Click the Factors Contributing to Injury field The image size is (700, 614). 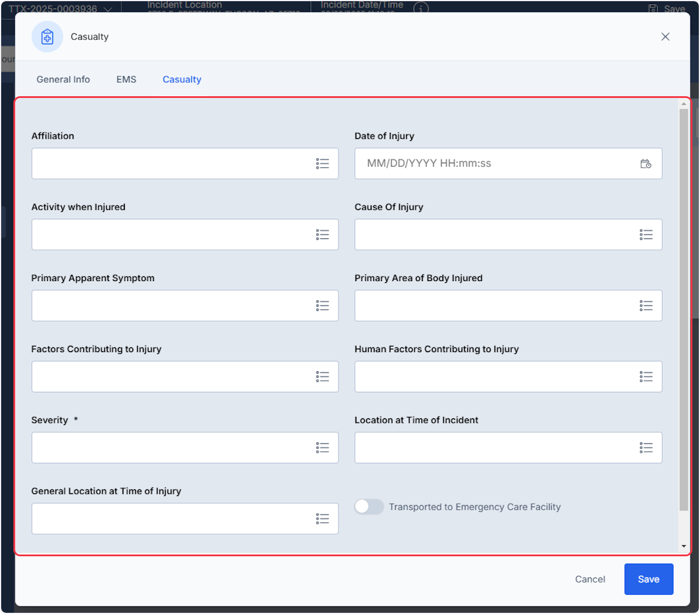pos(185,377)
